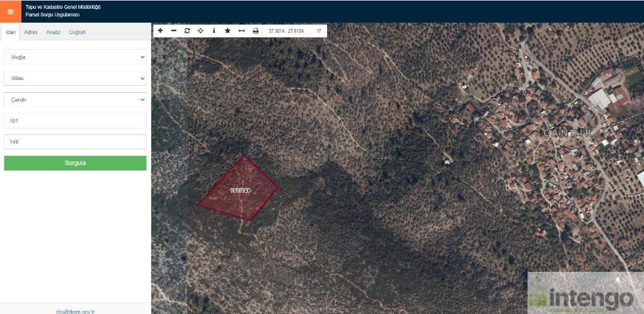
Task: Select the İdari tab
Action: pyautogui.click(x=10, y=32)
